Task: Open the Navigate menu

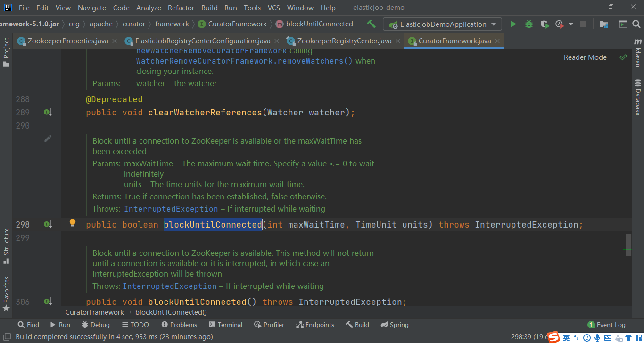Action: (92, 8)
